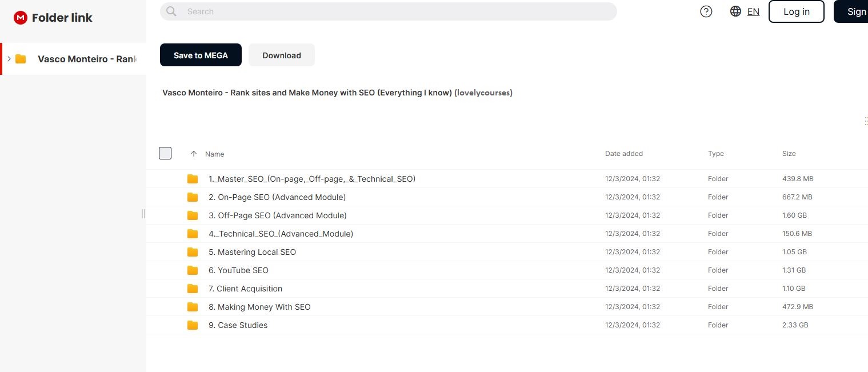Click the Download button
This screenshot has height=372, width=868.
[x=281, y=55]
